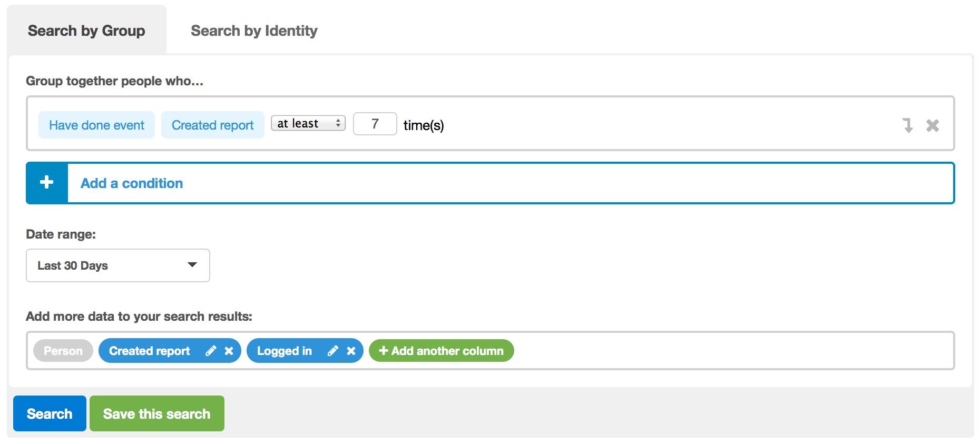
Task: Click the blue Search button
Action: click(50, 413)
